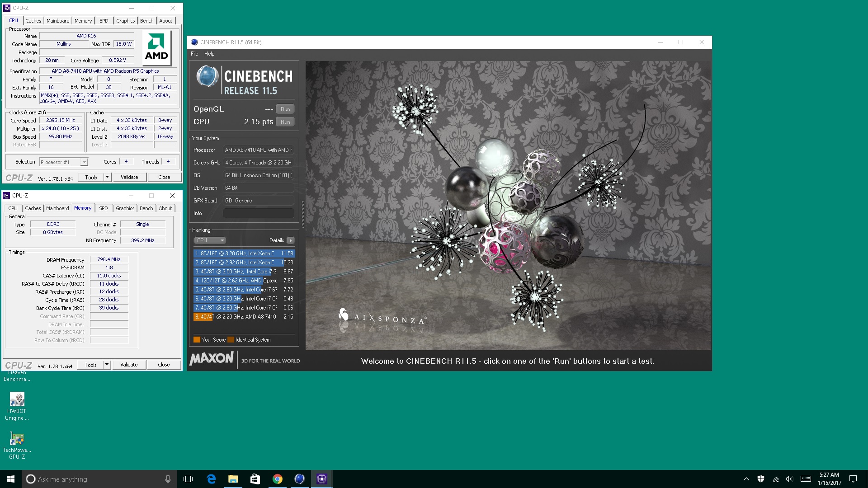The image size is (868, 488).
Task: Open HWBOT Unigine desktop shortcut
Action: pyautogui.click(x=17, y=406)
